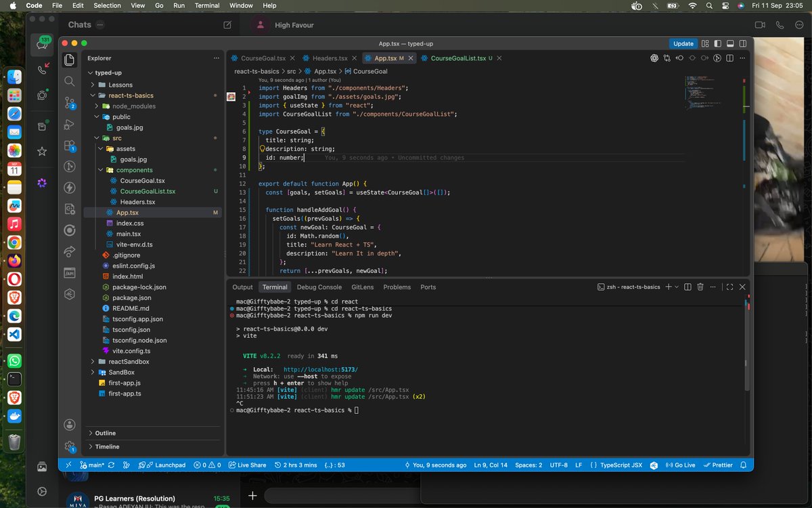Open Accounts icon in activity bar
This screenshot has width=812, height=508.
[x=69, y=425]
